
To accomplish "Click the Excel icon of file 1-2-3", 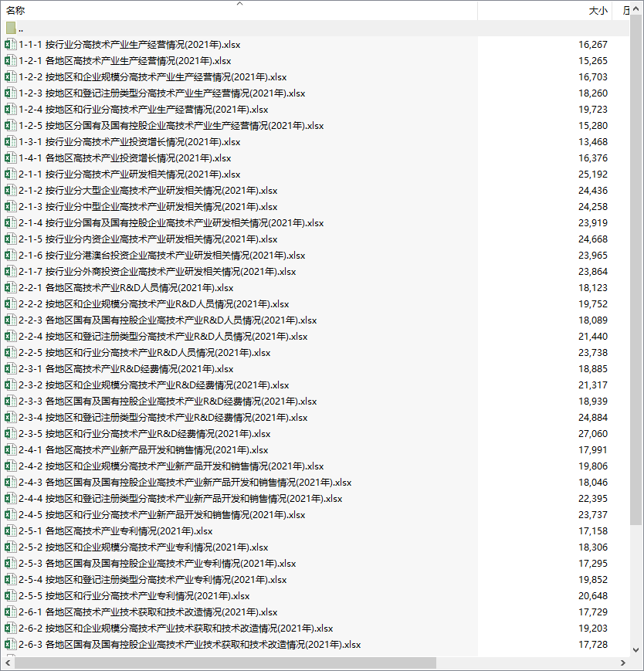I will [x=10, y=93].
